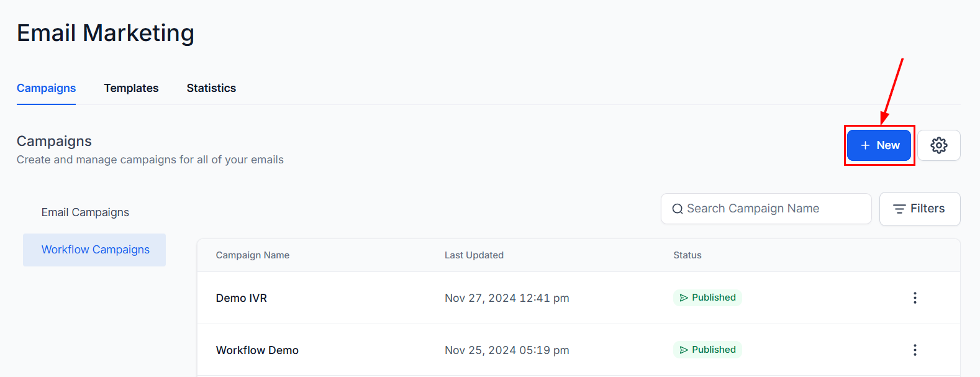Select Email Campaigns in the sidebar
Image resolution: width=980 pixels, height=377 pixels.
tap(85, 212)
